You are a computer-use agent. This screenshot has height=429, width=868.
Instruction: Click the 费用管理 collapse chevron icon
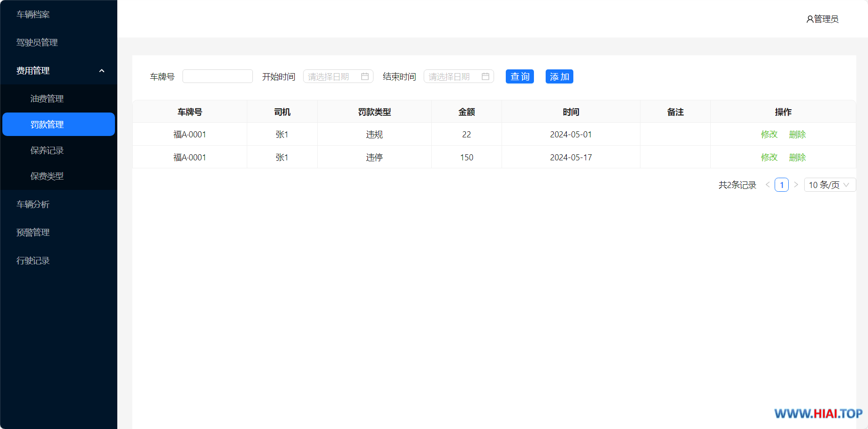point(102,71)
